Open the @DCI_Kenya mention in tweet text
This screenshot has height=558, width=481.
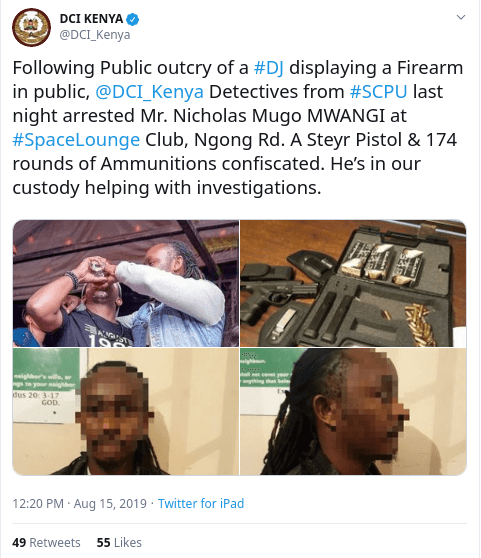[149, 92]
